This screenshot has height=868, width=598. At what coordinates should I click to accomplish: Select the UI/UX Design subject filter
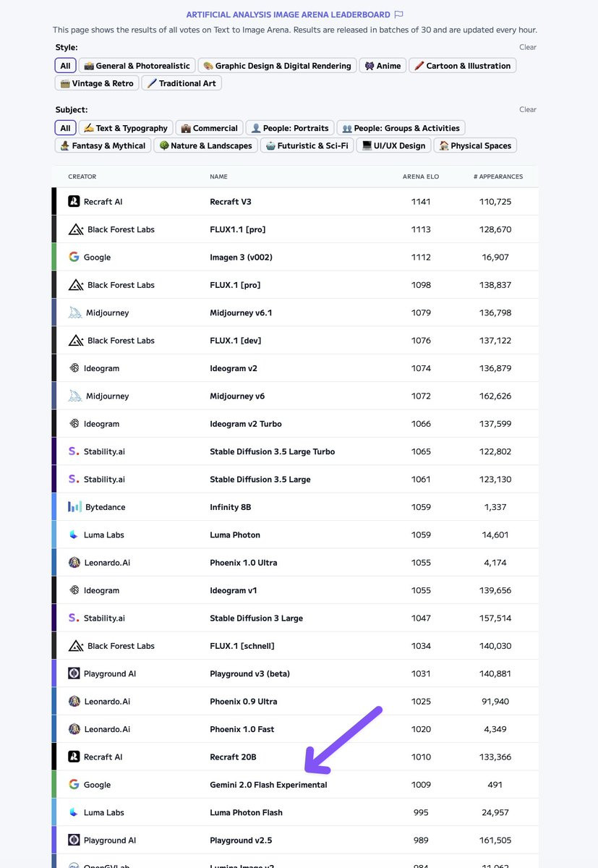pyautogui.click(x=393, y=145)
